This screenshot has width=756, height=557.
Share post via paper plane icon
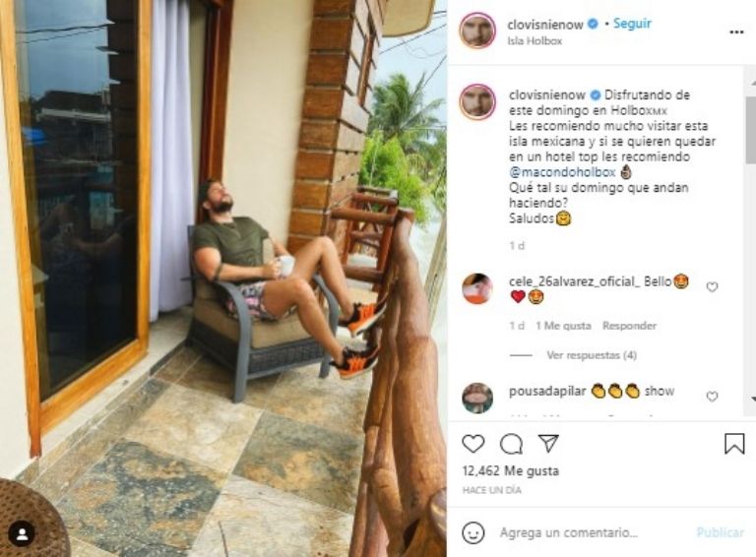548,443
